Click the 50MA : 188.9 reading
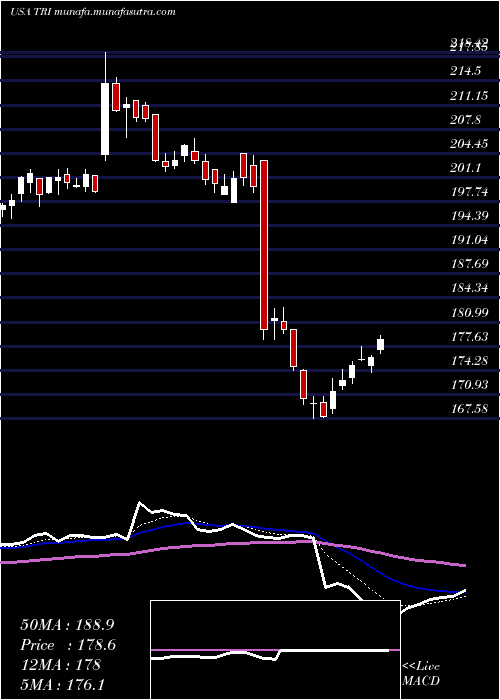 pyautogui.click(x=68, y=625)
